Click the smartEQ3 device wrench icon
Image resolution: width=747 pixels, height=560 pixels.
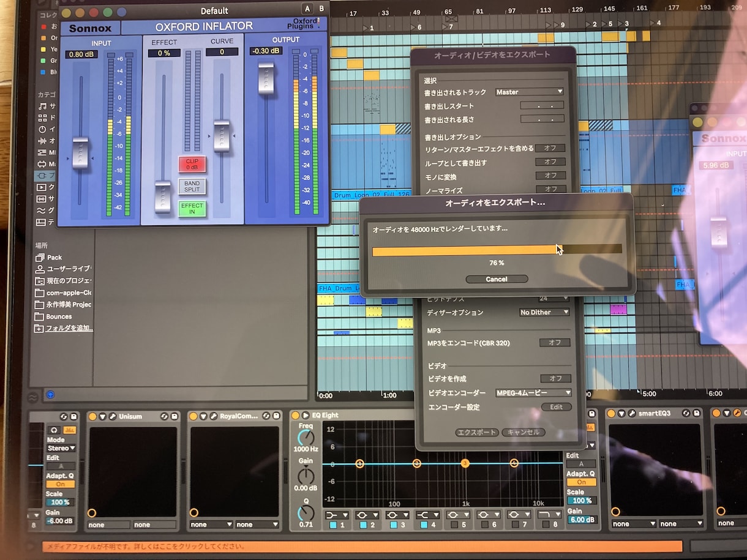coord(633,414)
